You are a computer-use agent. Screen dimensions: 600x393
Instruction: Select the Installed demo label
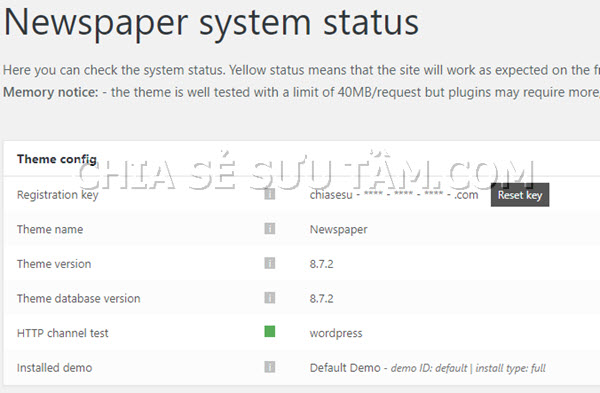[54, 368]
